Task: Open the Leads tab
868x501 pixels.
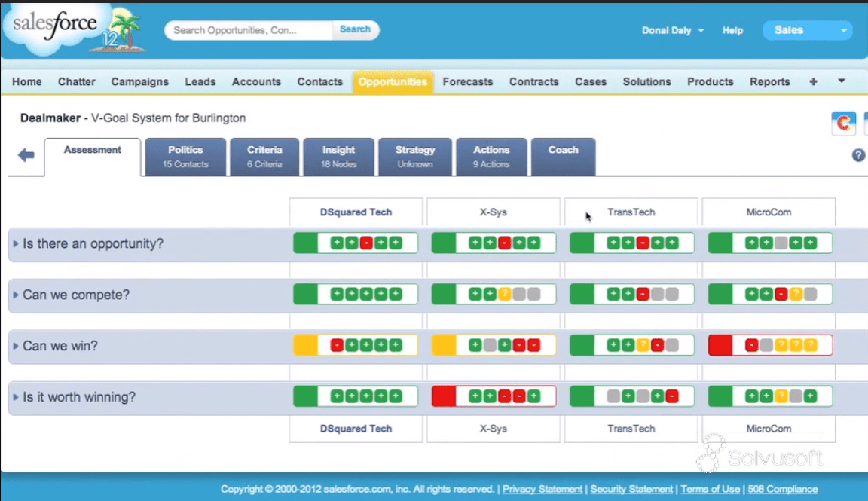Action: point(200,82)
